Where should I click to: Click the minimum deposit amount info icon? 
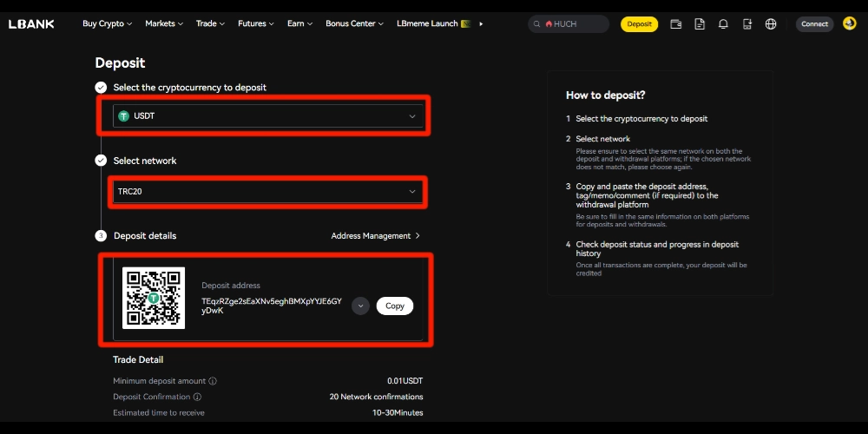[x=213, y=381]
